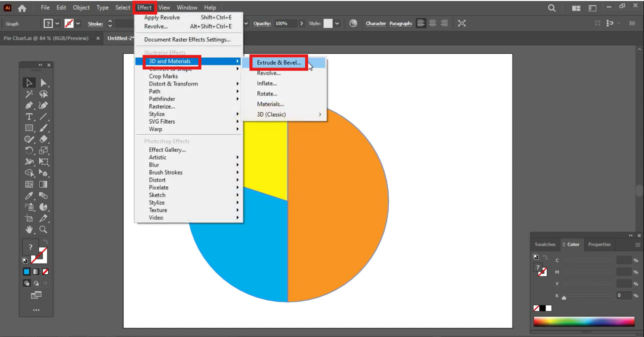The width and height of the screenshot is (644, 337).
Task: Click Document Raster Effects Settings
Action: pos(187,40)
